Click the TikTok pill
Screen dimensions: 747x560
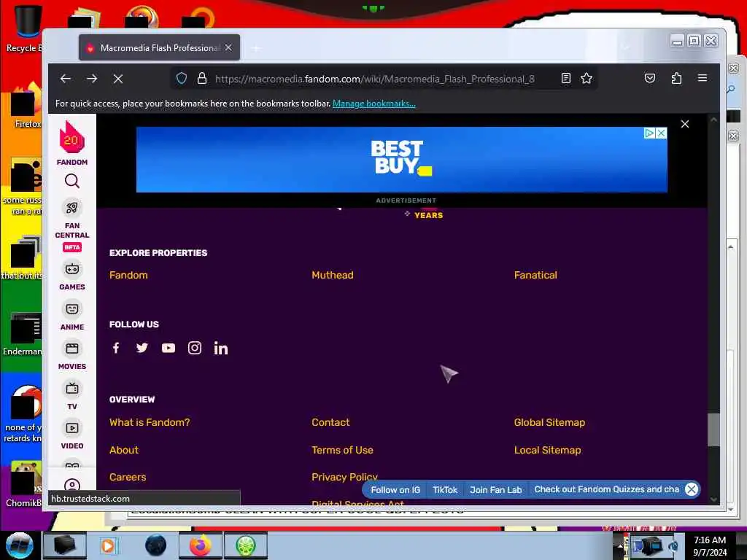[x=445, y=489]
